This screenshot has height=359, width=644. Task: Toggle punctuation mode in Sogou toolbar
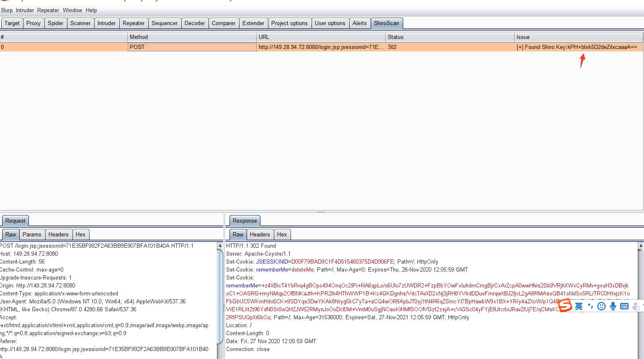click(590, 306)
